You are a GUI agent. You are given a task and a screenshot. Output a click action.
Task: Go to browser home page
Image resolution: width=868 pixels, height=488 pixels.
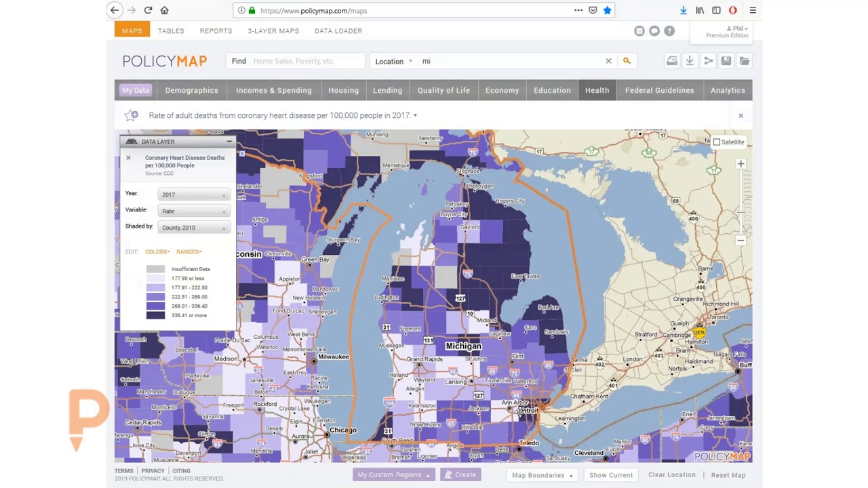pos(164,10)
